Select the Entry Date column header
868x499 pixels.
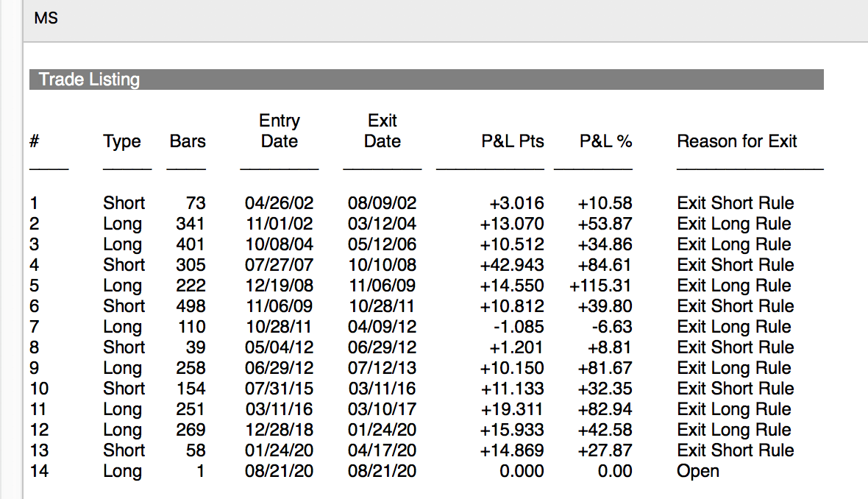point(280,131)
